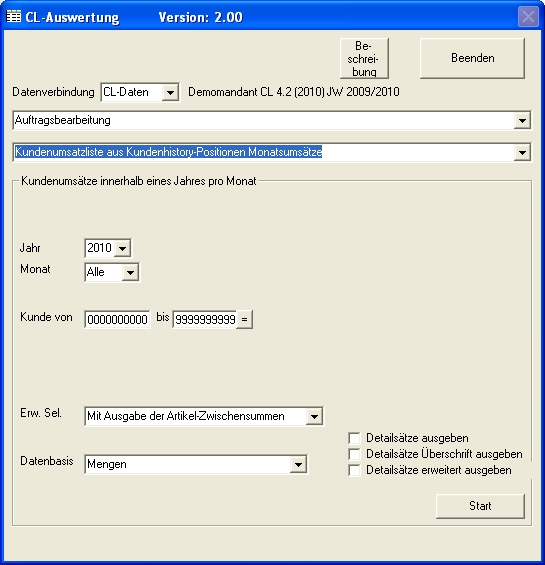Toggle Detailsätze Überschrift ausgeben checkbox
The height and width of the screenshot is (565, 545).
pyautogui.click(x=354, y=454)
